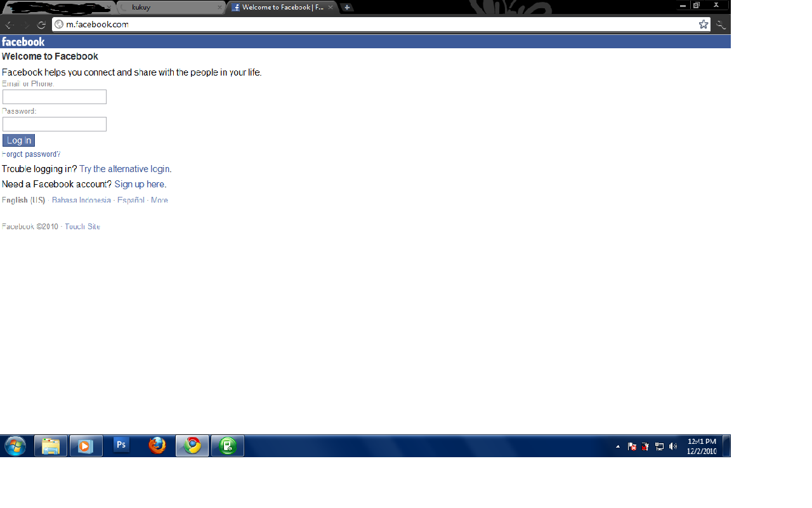Screen dimensions: 812x508
Task: Switch language to Español
Action: tap(131, 200)
